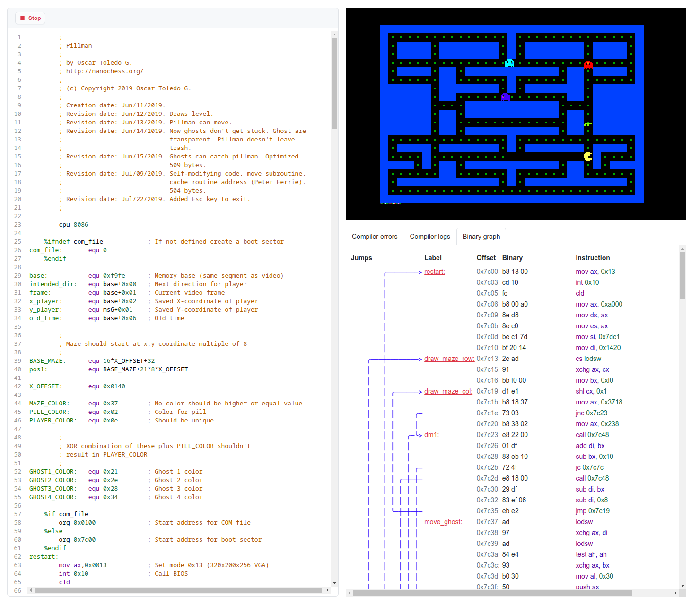This screenshot has height=606, width=700.
Task: Click code editor horizontal scroll right arrow
Action: click(x=328, y=590)
